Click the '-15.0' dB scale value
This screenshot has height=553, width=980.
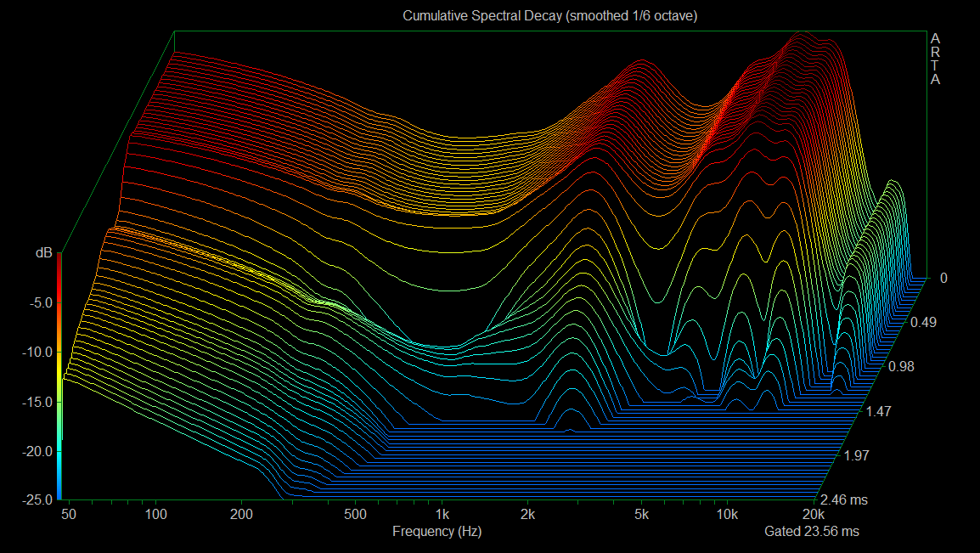(37, 402)
